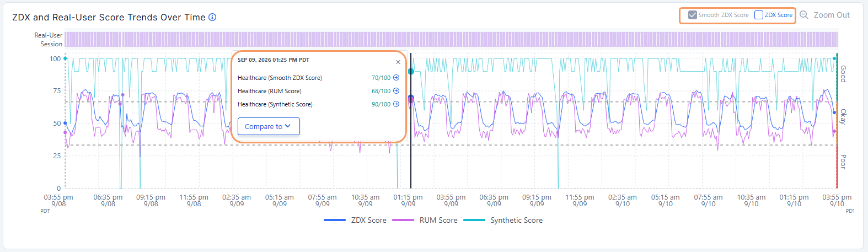868x252 pixels.
Task: Select the Real-User Session purple bar
Action: pos(451,39)
